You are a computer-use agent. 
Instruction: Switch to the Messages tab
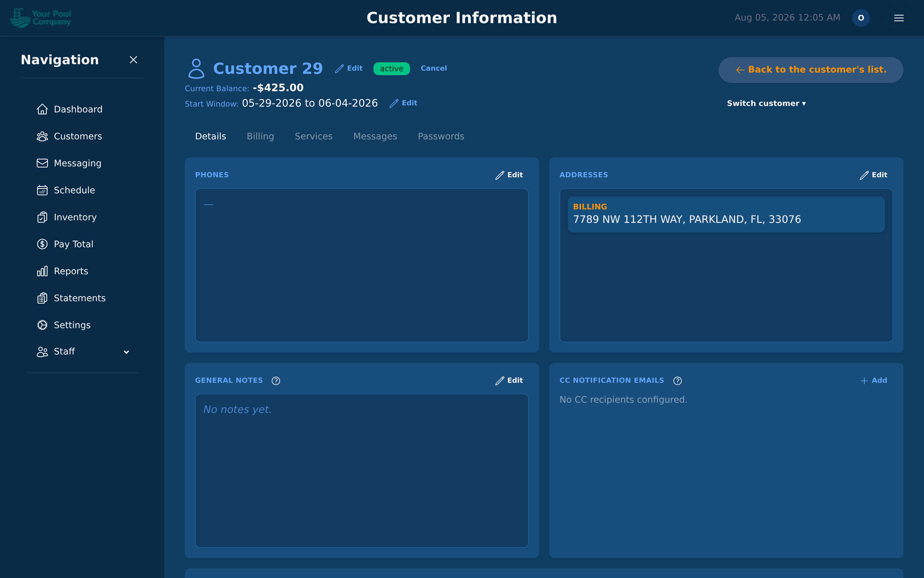(375, 136)
